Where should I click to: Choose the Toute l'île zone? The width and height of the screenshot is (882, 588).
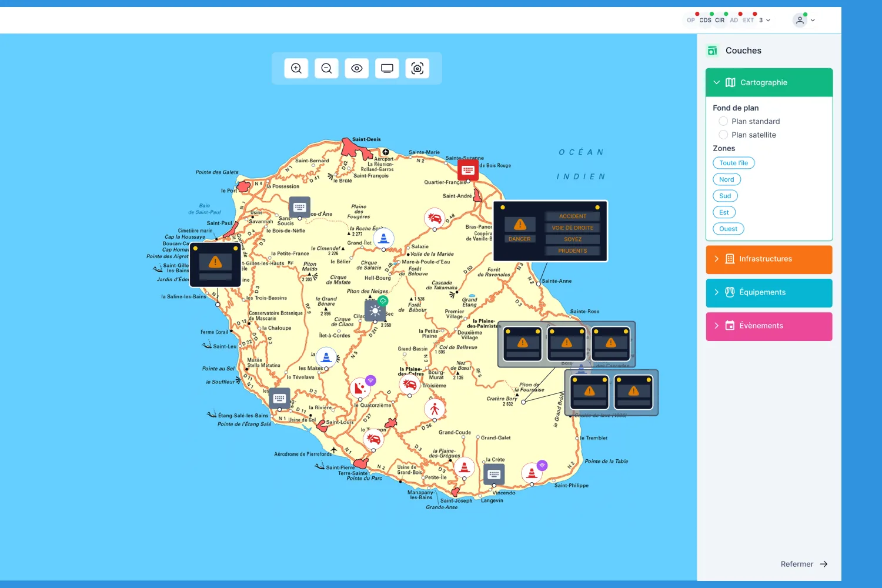[734, 163]
